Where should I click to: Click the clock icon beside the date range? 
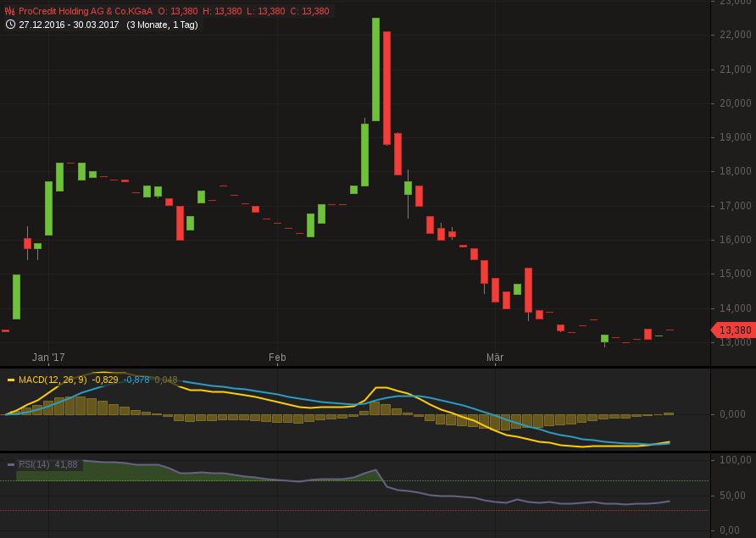pos(11,25)
